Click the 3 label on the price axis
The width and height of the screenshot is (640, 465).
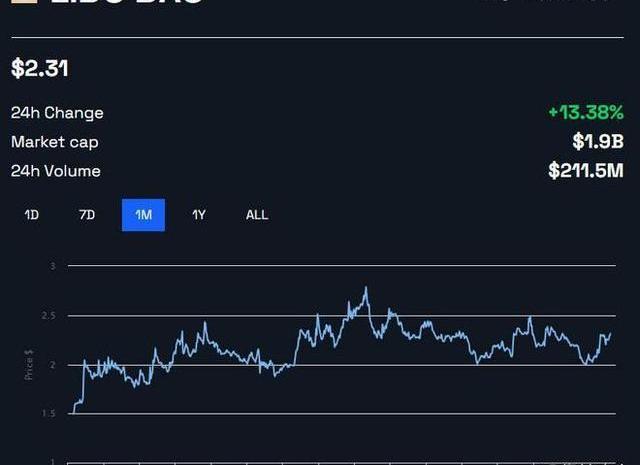53,266
